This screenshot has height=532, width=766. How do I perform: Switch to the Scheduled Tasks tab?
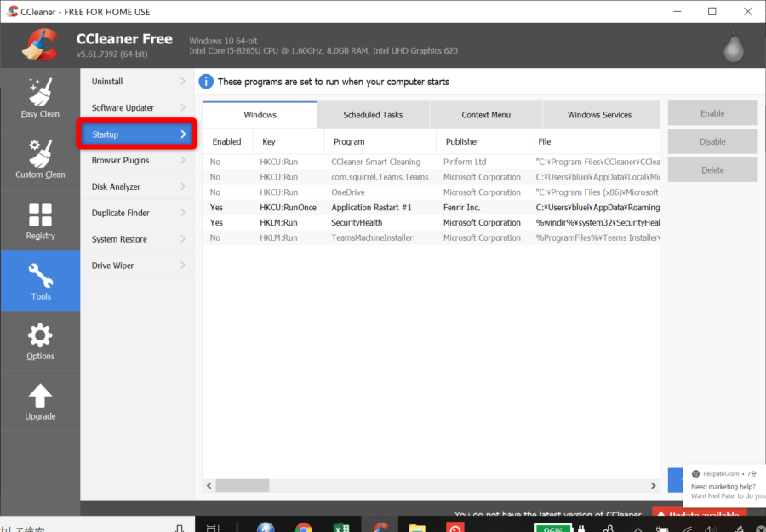[x=373, y=115]
